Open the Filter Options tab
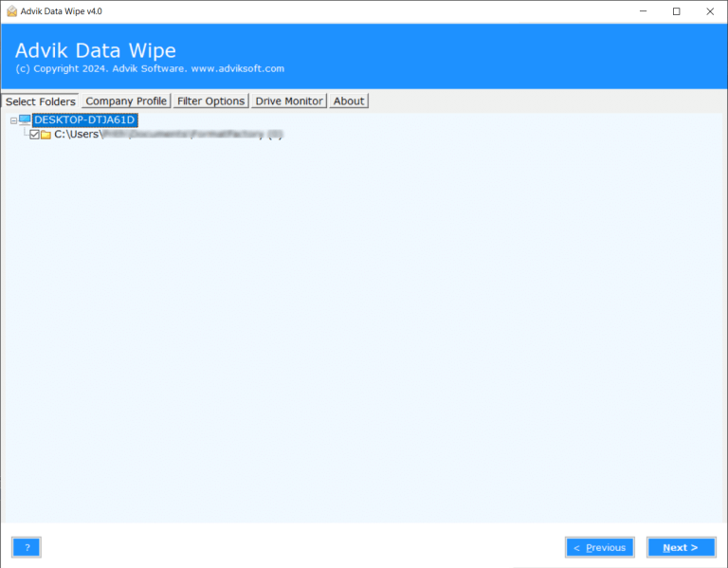This screenshot has height=568, width=728. [x=210, y=101]
